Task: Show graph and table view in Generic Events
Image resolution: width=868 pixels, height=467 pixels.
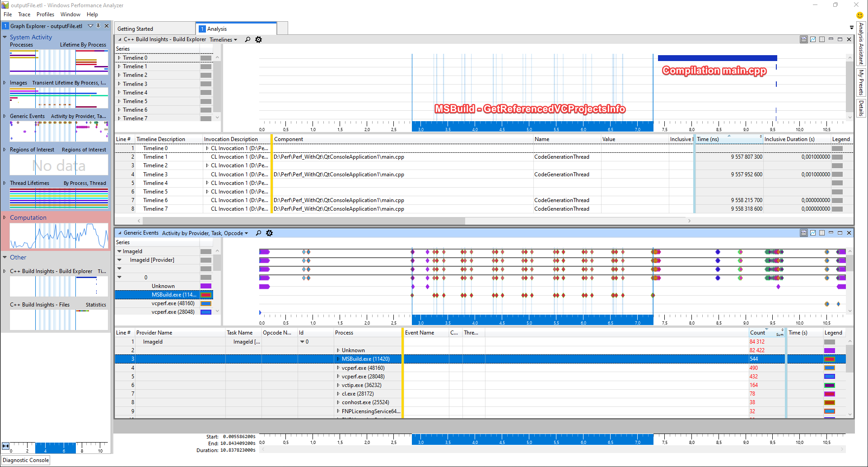Action: click(x=804, y=233)
